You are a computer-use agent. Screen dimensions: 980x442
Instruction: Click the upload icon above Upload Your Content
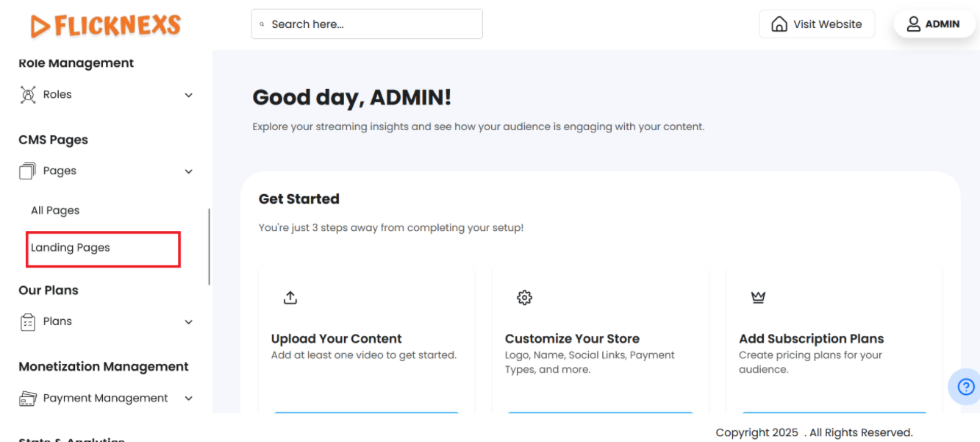click(290, 297)
